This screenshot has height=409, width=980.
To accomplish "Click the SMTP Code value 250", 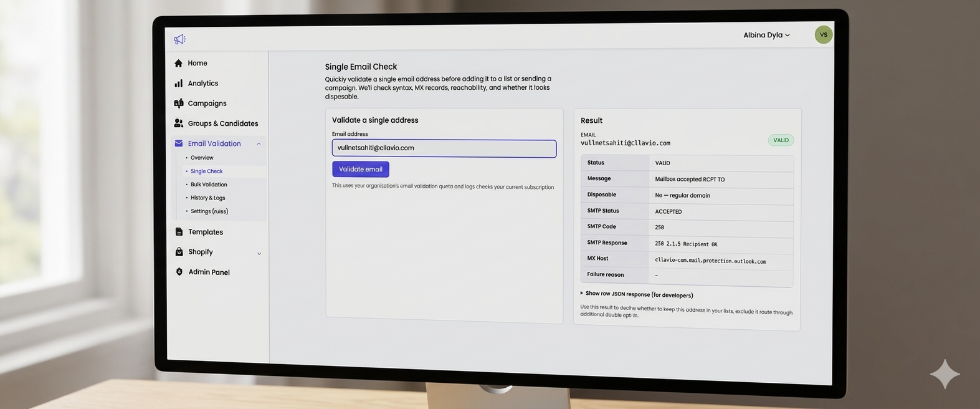I will click(x=659, y=228).
